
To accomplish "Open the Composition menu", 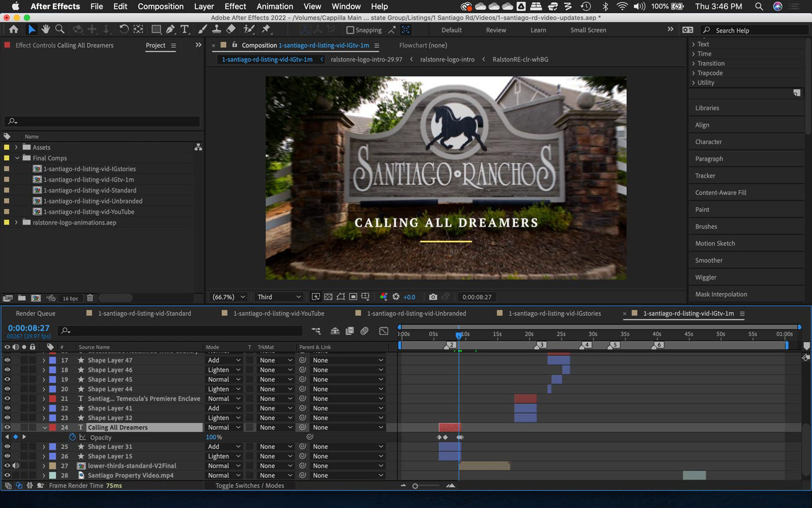I will 161,6.
